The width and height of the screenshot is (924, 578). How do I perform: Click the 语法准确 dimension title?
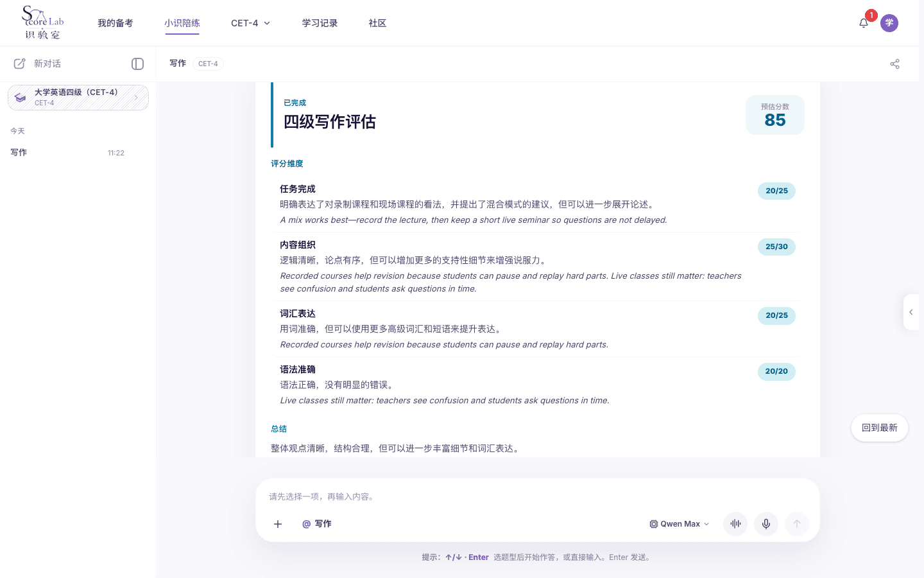pyautogui.click(x=298, y=369)
